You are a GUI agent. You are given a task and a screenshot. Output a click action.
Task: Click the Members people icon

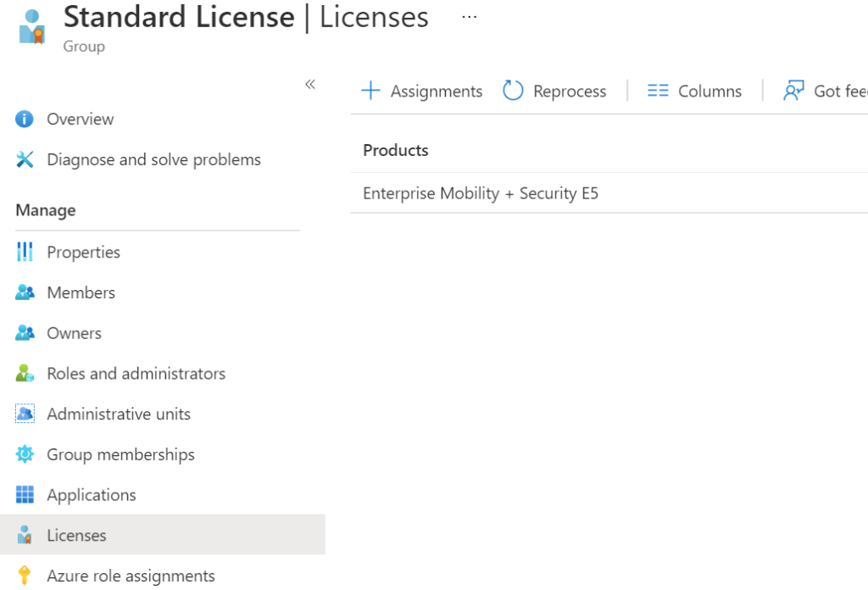(25, 292)
